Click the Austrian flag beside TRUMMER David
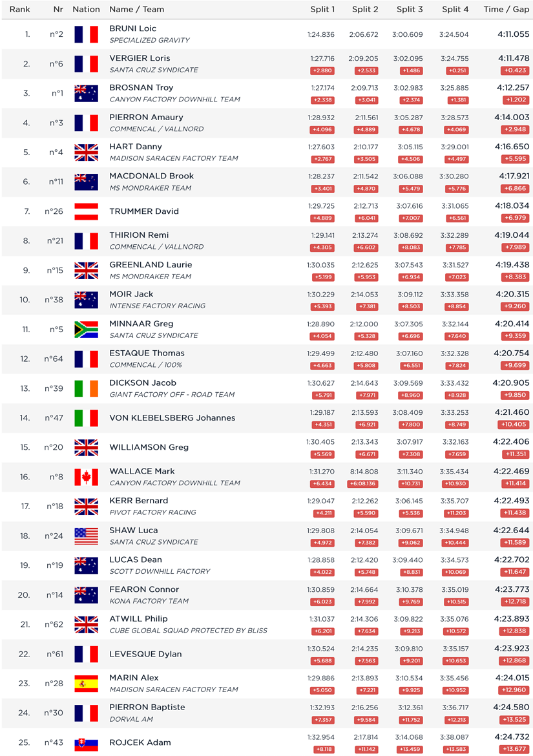Image resolution: width=533 pixels, height=756 pixels. [87, 211]
